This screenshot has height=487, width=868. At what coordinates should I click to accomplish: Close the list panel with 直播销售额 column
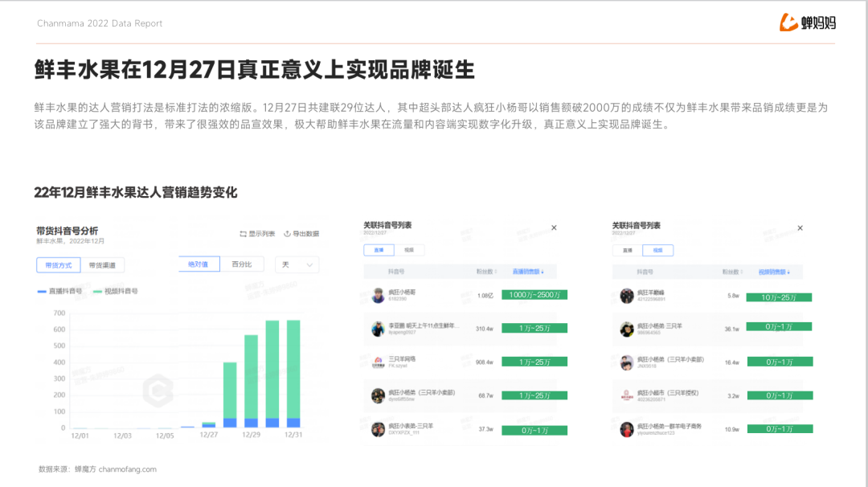point(554,227)
